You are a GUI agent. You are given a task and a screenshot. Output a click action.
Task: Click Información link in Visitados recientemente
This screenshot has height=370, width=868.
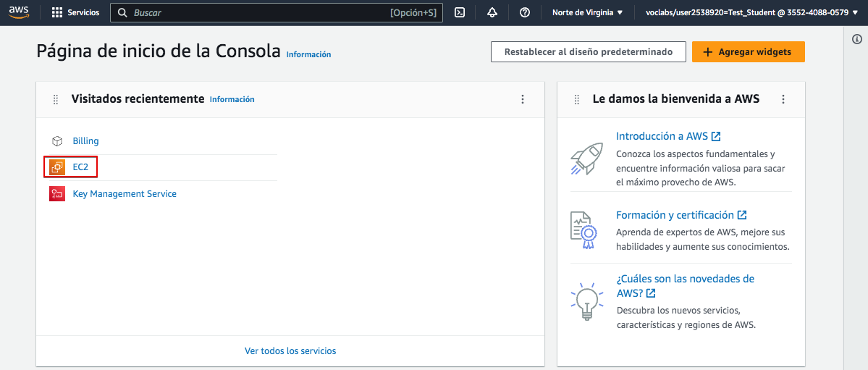[x=232, y=99]
